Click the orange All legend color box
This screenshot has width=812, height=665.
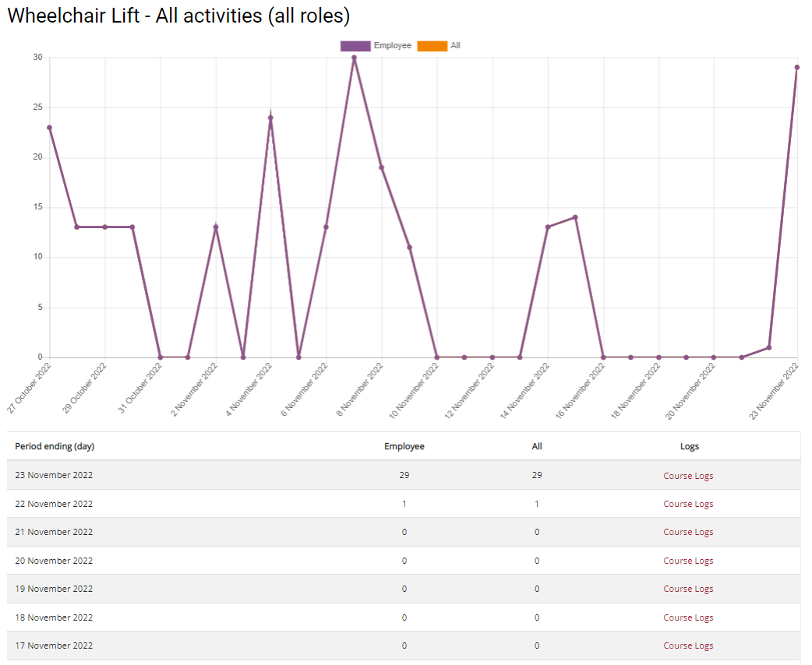point(432,46)
